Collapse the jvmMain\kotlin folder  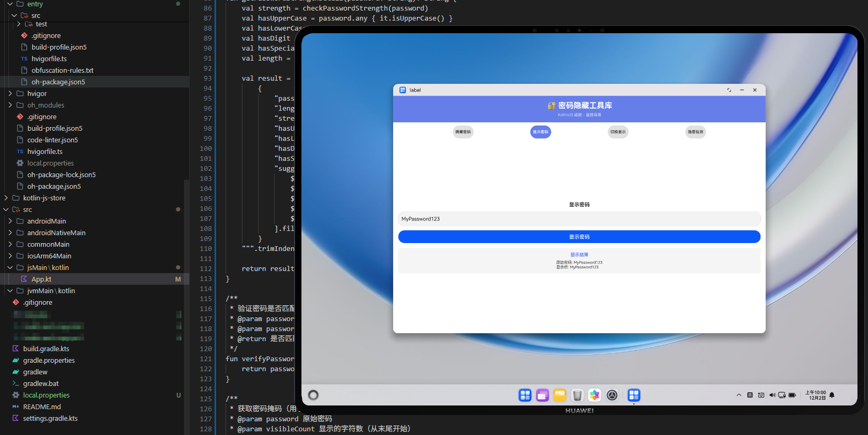[x=10, y=291]
